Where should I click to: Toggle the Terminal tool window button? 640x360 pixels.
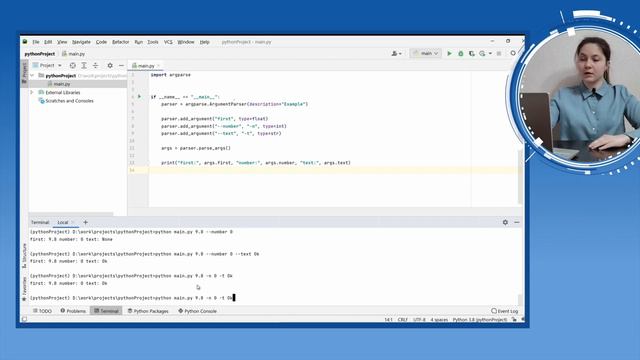pyautogui.click(x=106, y=311)
